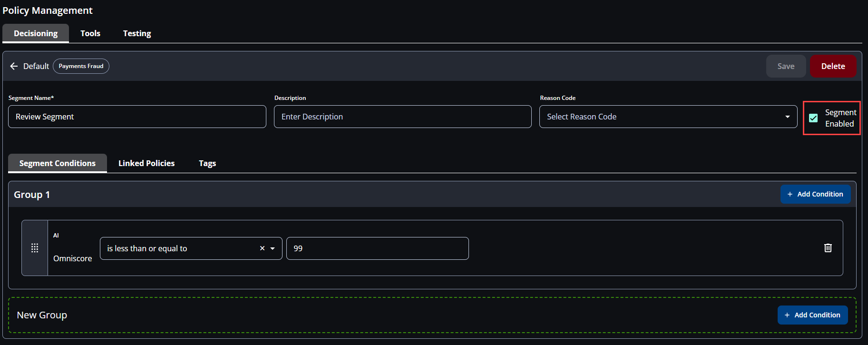Switch to the Linked Policies tab

click(146, 163)
